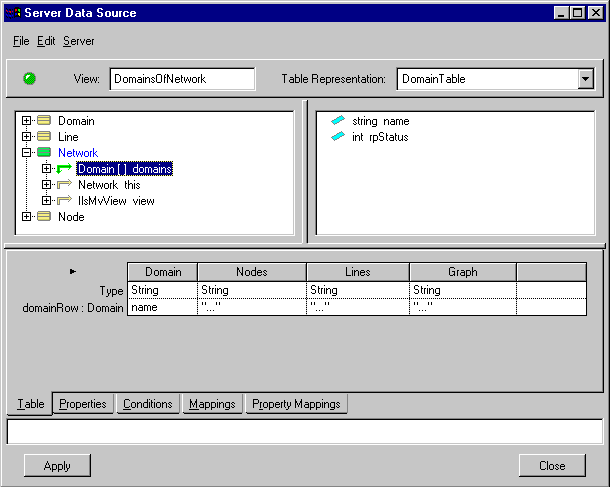Click the green status indicator icon
The height and width of the screenshot is (487, 612).
(29, 78)
